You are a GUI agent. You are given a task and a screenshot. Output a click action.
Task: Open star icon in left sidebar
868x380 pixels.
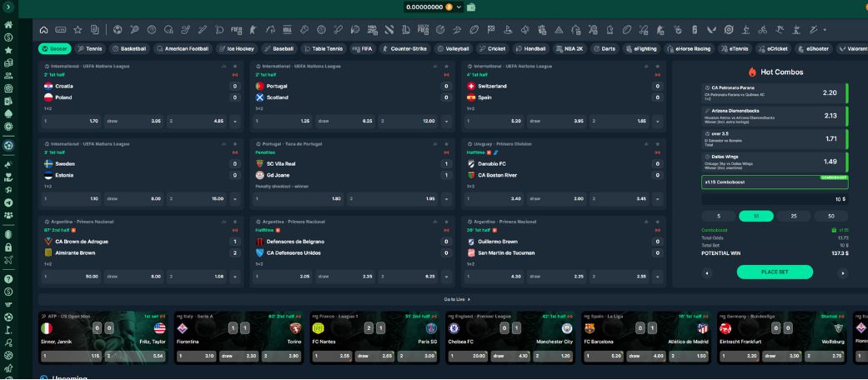tap(8, 50)
